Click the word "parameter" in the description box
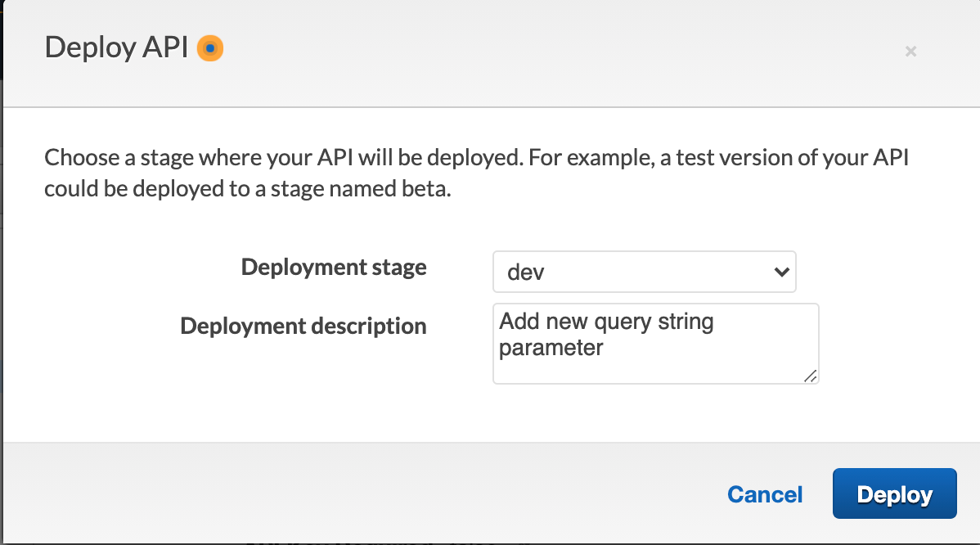Image resolution: width=980 pixels, height=545 pixels. click(x=551, y=348)
